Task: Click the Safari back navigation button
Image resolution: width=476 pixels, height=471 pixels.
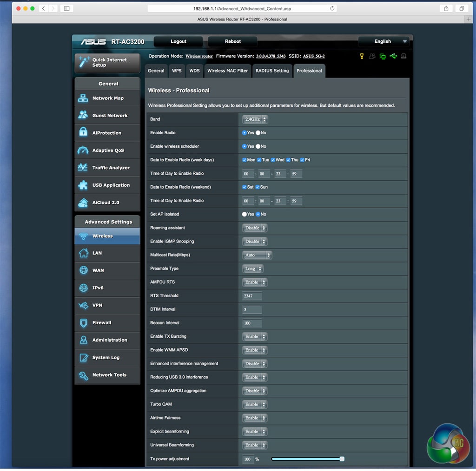Action: pyautogui.click(x=43, y=8)
